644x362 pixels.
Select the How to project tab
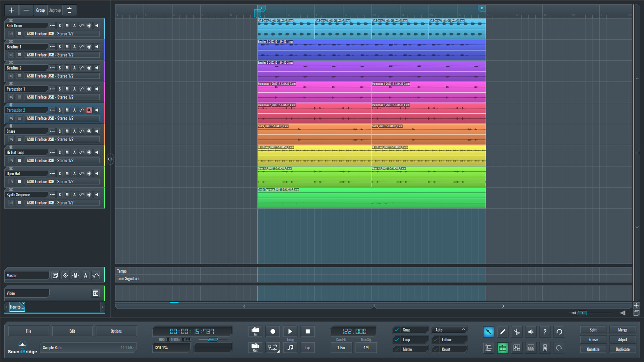pyautogui.click(x=16, y=307)
